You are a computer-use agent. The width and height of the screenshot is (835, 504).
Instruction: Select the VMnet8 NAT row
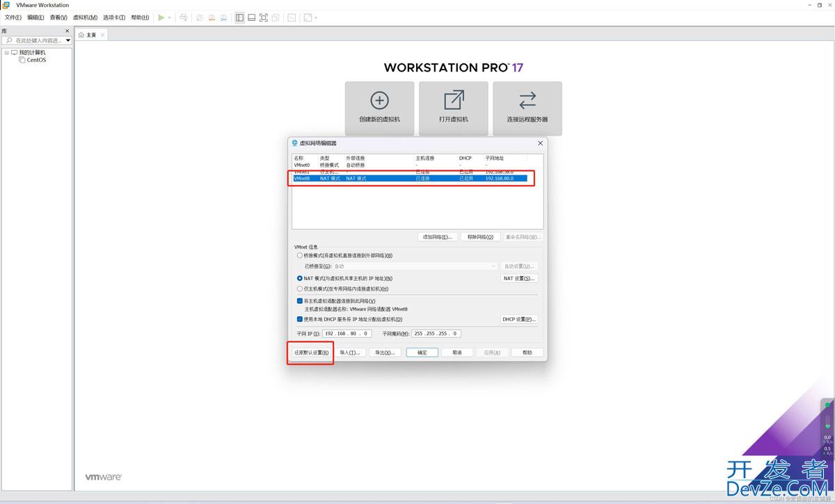(409, 179)
